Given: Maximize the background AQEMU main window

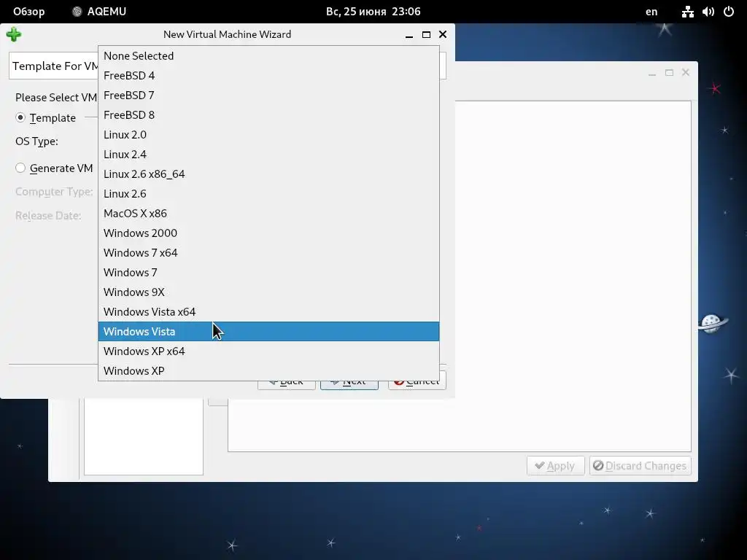Looking at the screenshot, I should [670, 72].
